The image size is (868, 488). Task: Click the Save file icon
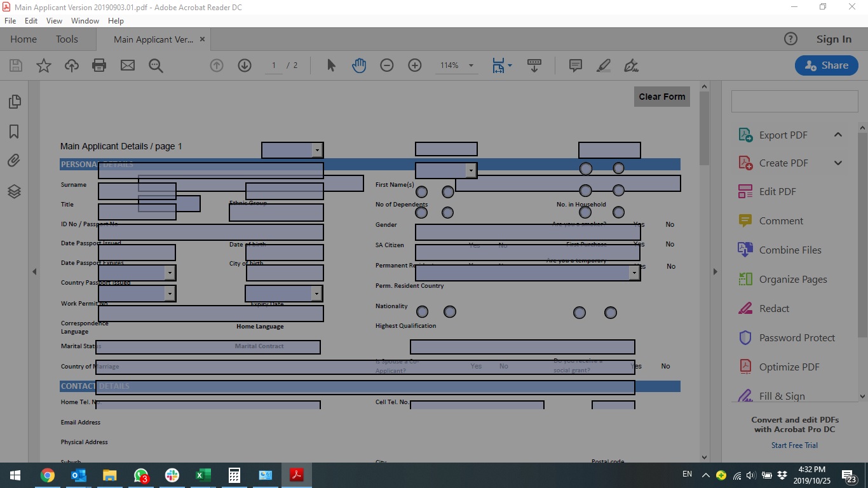click(16, 65)
